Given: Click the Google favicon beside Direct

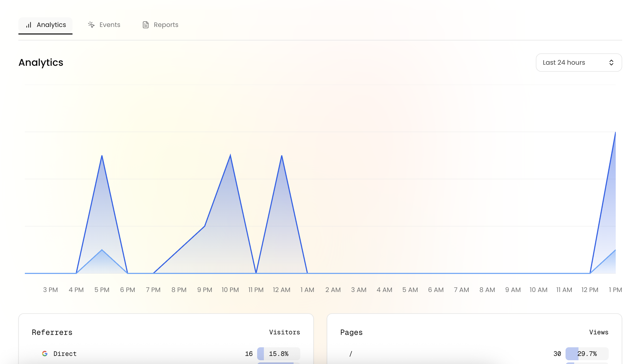Looking at the screenshot, I should pyautogui.click(x=45, y=353).
